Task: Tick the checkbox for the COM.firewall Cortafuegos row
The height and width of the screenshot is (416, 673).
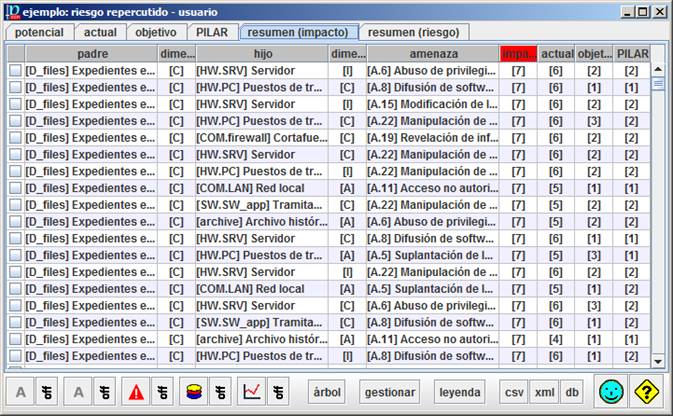Action: pyautogui.click(x=15, y=138)
